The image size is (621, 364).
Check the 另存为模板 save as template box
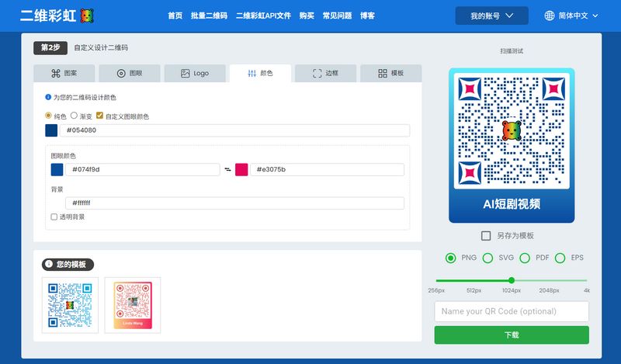tap(486, 236)
